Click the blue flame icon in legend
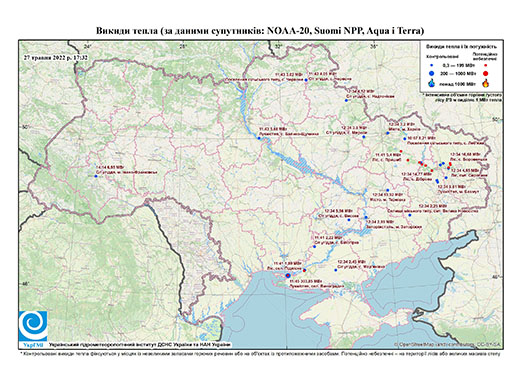This screenshot has width=520, height=368. click(x=432, y=83)
